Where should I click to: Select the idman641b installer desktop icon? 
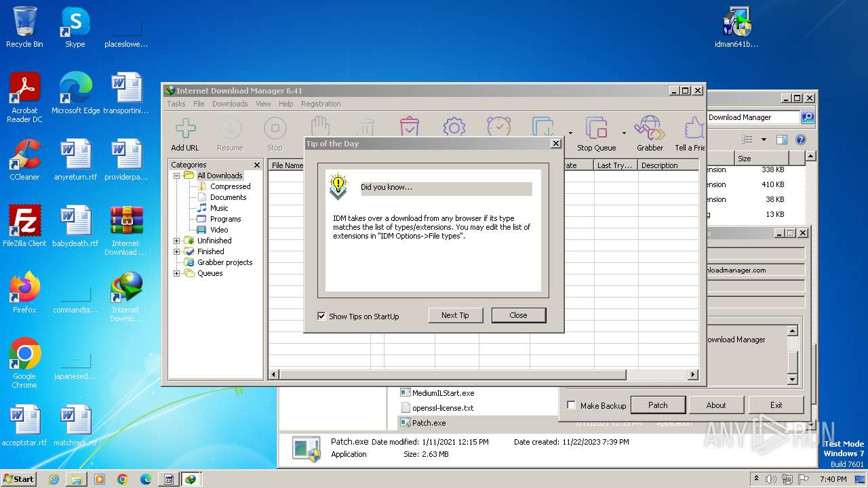click(736, 28)
